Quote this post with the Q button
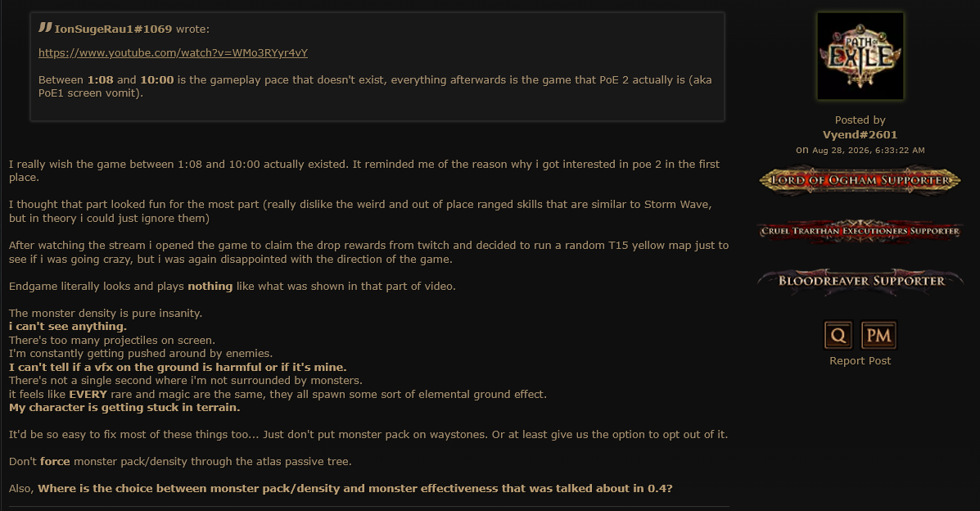Viewport: 980px width, 511px height. point(838,335)
